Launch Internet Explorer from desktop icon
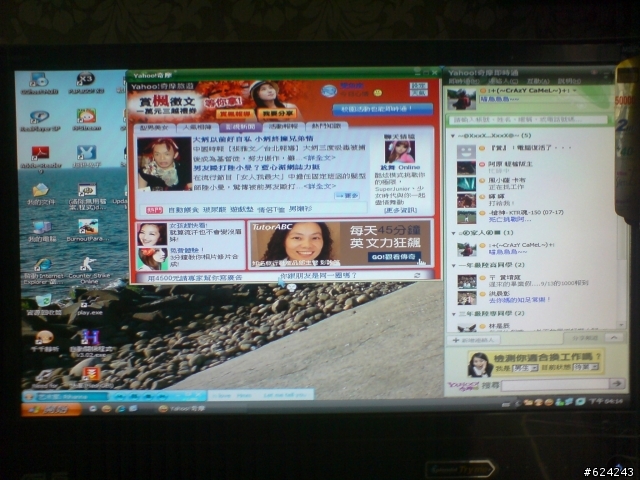Screen dimensions: 640x480 pyautogui.click(x=42, y=270)
